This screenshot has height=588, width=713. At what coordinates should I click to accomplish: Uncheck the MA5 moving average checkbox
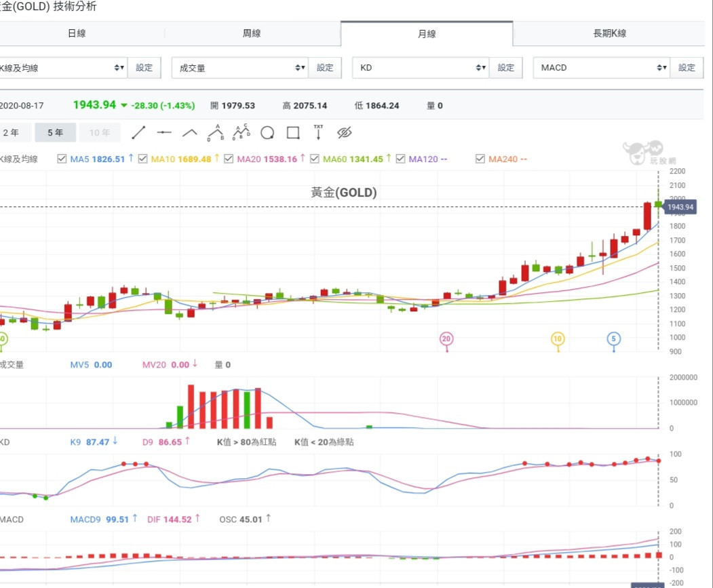point(62,159)
